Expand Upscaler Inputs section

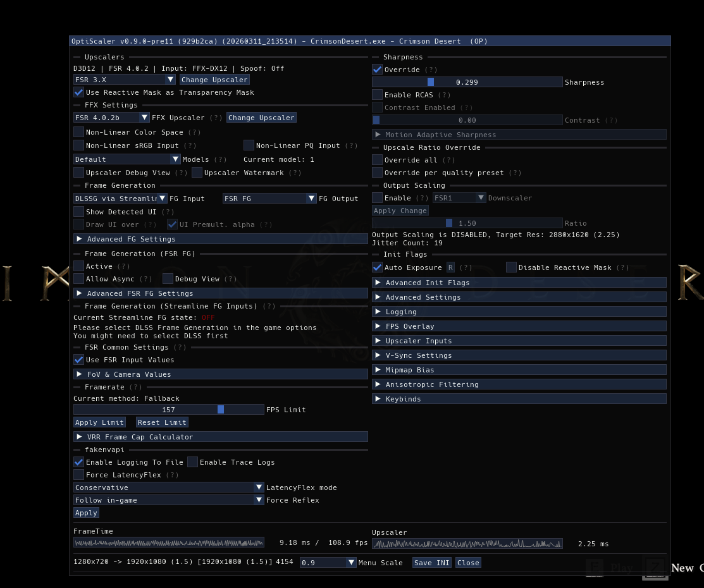(x=519, y=340)
